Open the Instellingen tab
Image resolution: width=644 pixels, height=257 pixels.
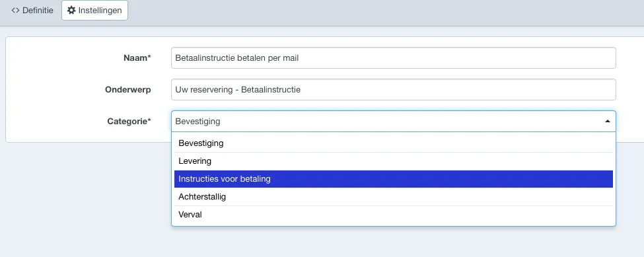click(x=94, y=11)
